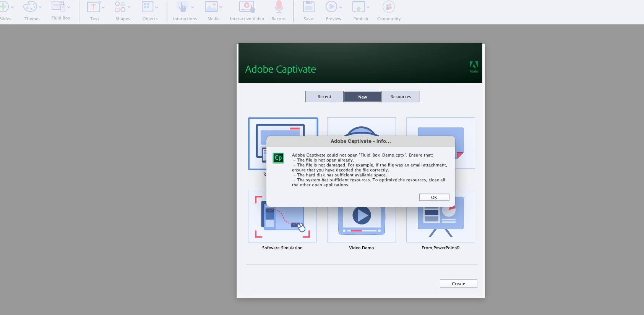Dismiss the error dialog with OK
644x315 pixels.
point(434,197)
